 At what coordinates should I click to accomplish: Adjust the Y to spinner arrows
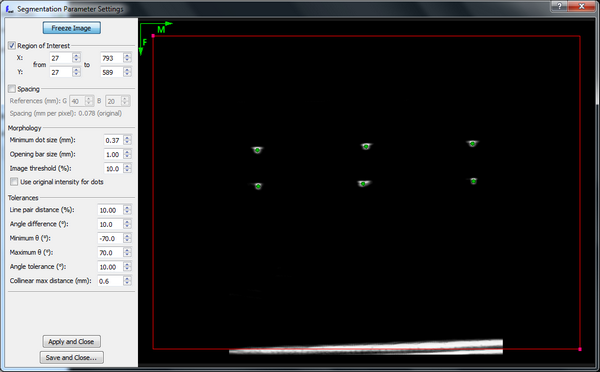point(127,72)
